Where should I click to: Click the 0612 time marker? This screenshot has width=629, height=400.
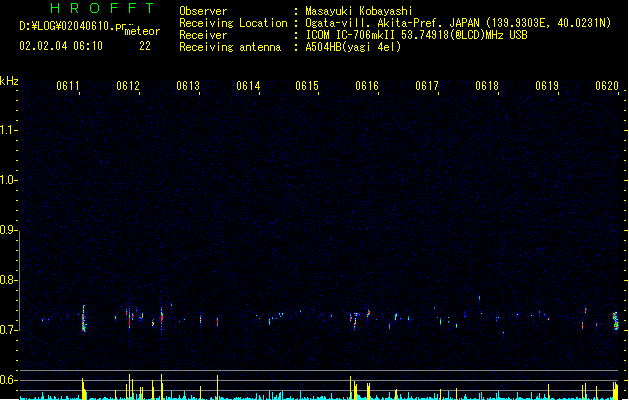point(128,85)
